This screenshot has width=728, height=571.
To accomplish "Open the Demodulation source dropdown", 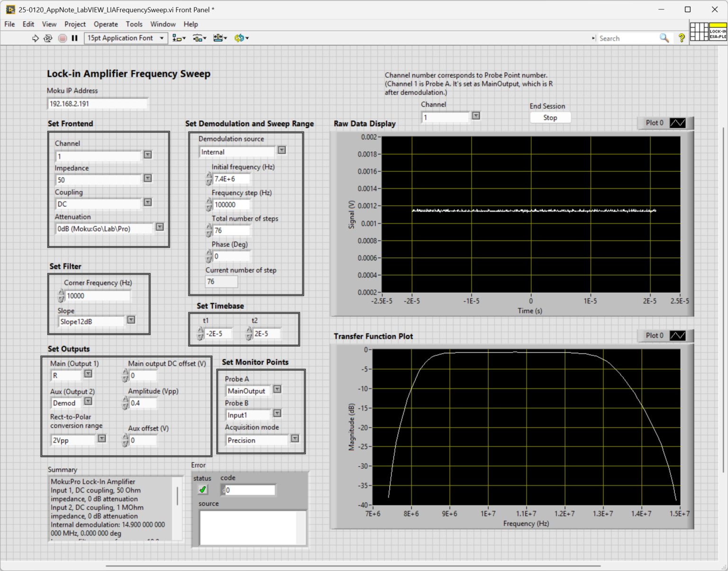I will pos(282,150).
